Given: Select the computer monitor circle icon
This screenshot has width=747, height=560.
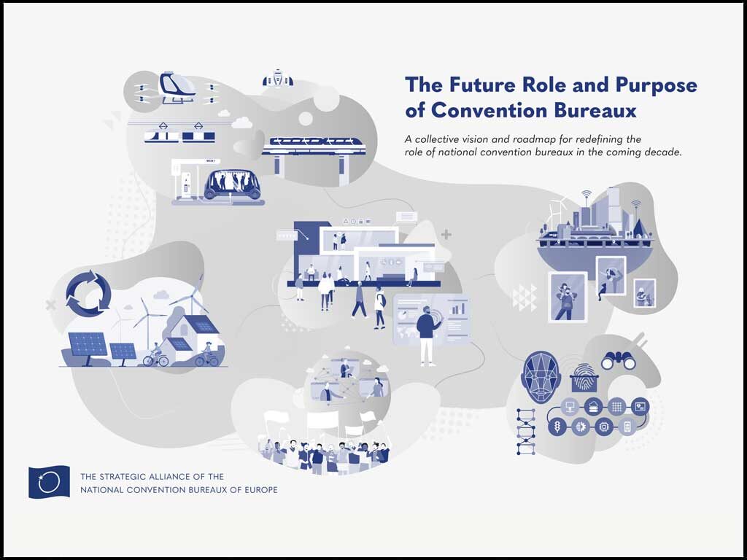Looking at the screenshot, I should pos(571,405).
